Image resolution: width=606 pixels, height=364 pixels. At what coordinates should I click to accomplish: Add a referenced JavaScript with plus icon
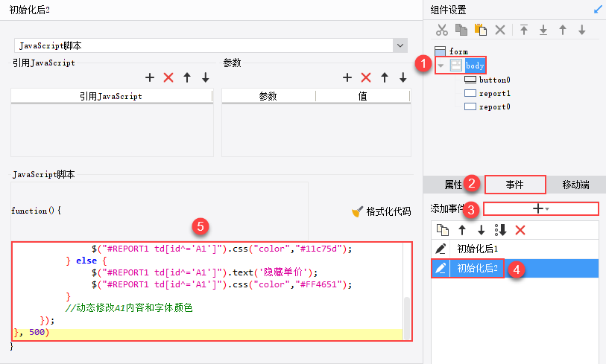tap(150, 77)
